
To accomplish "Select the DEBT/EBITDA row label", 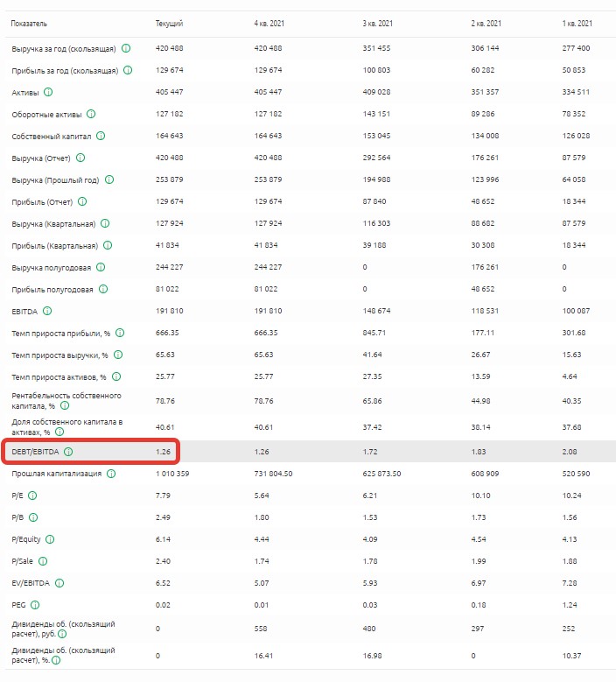I will (35, 452).
